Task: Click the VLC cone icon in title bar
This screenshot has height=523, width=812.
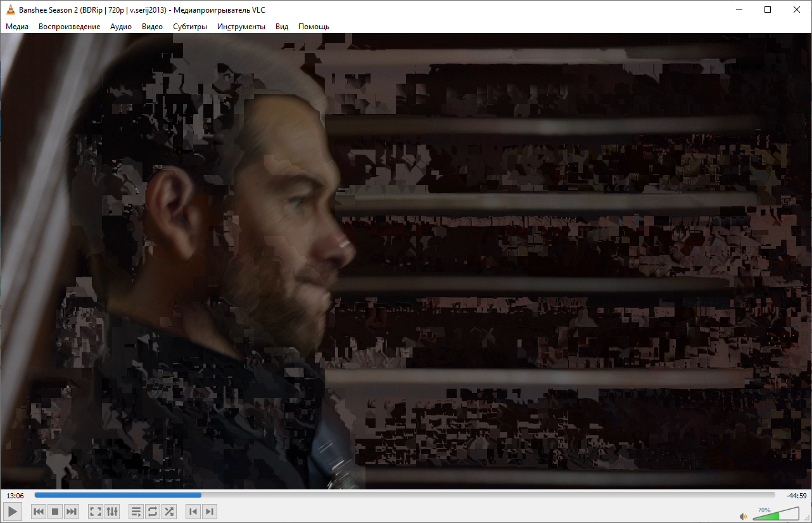Action: (10, 10)
